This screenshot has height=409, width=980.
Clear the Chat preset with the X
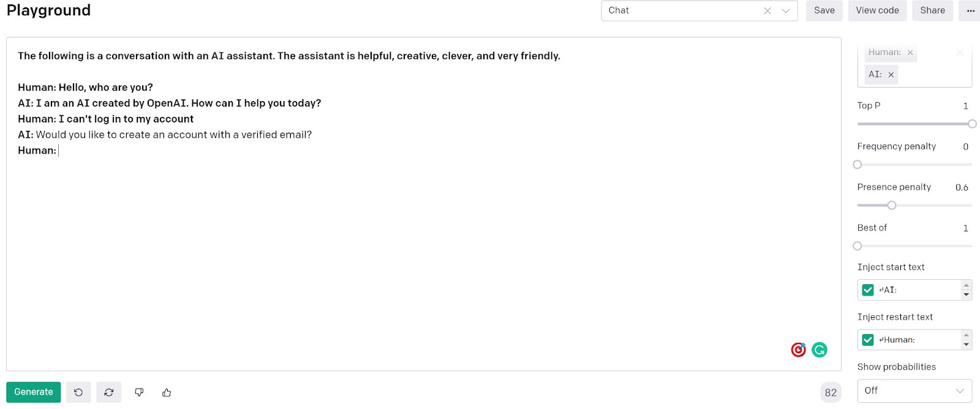click(767, 10)
